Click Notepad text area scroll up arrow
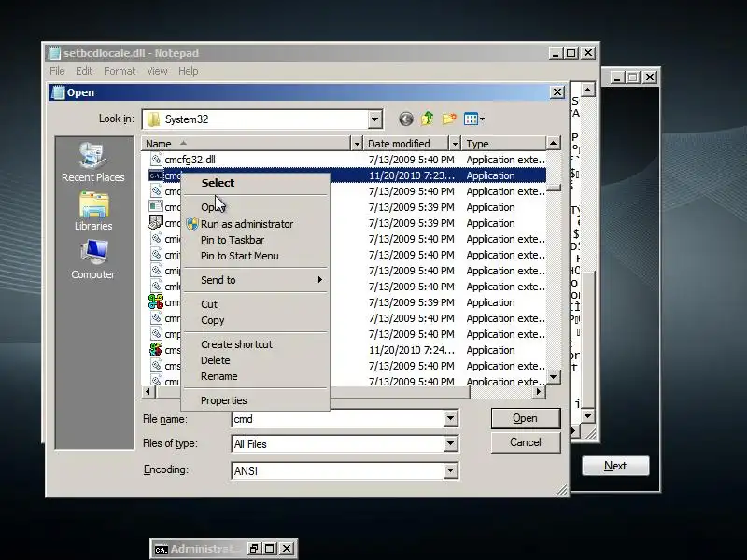Viewport: 747px width, 560px height. [588, 90]
